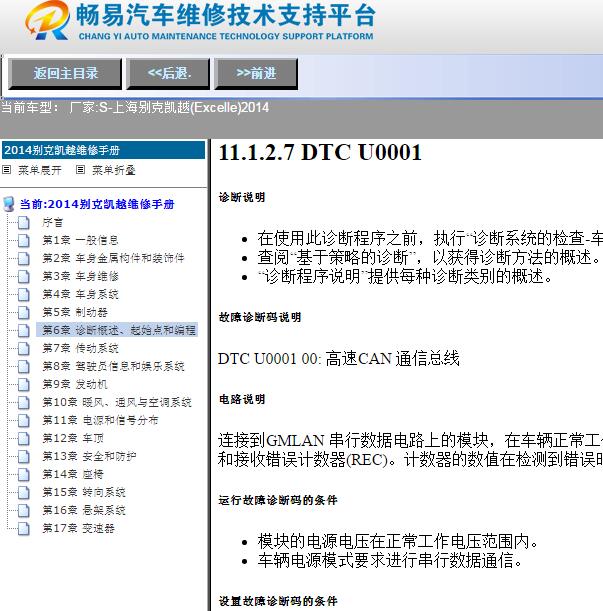This screenshot has width=603, height=611.
Task: Open 第17章 变速器
Action: (78, 528)
